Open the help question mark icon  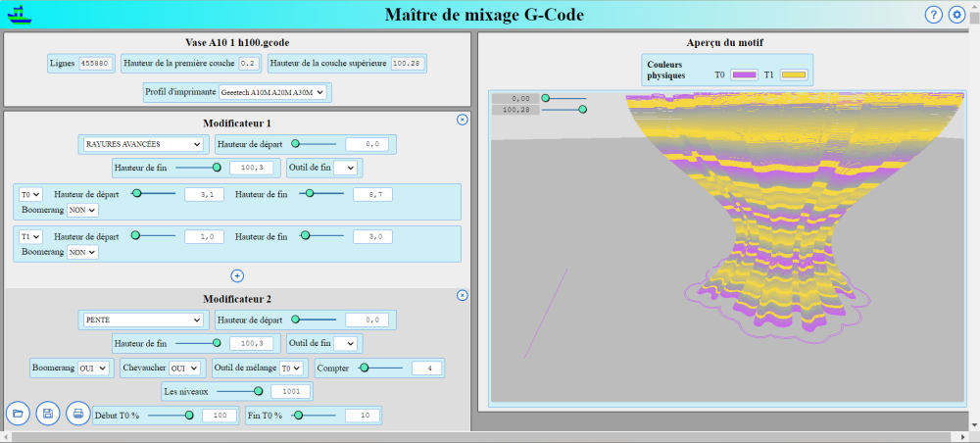[x=933, y=15]
